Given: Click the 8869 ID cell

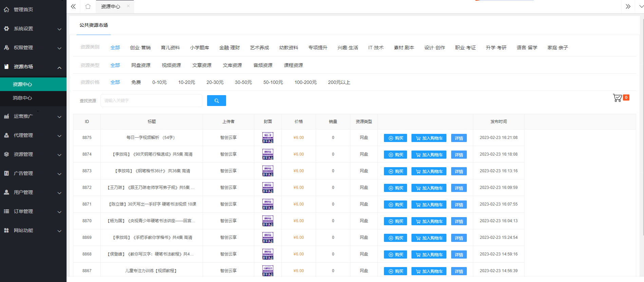Looking at the screenshot, I should [x=87, y=237].
